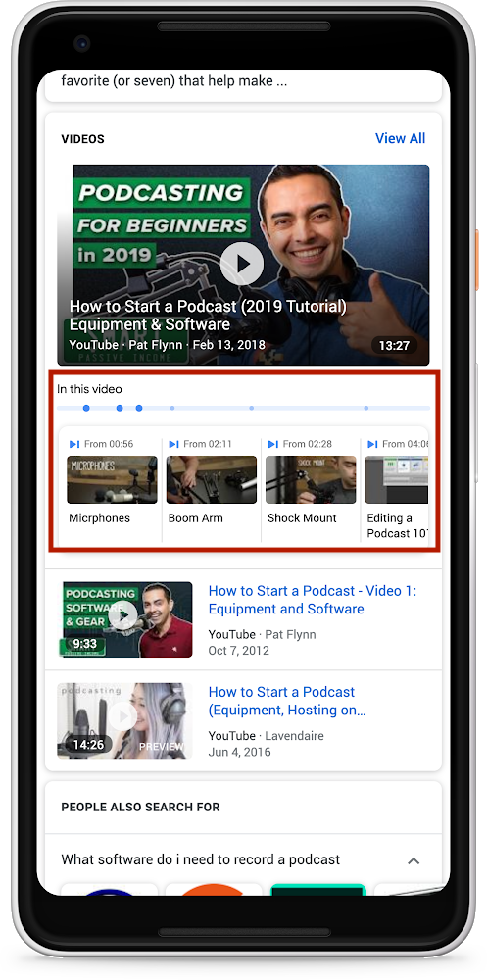487x980 pixels.
Task: Tap skip icon beside From 04:0
Action: click(x=372, y=444)
